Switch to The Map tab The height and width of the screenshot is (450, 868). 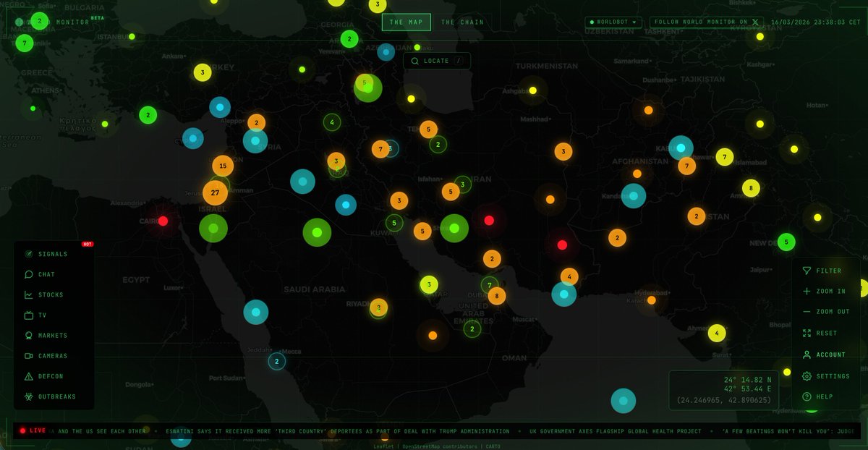pos(407,22)
